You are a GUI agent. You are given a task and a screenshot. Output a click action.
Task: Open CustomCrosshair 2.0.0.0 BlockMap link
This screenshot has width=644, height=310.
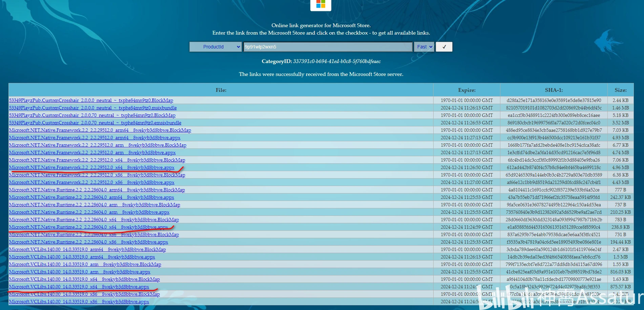click(91, 100)
